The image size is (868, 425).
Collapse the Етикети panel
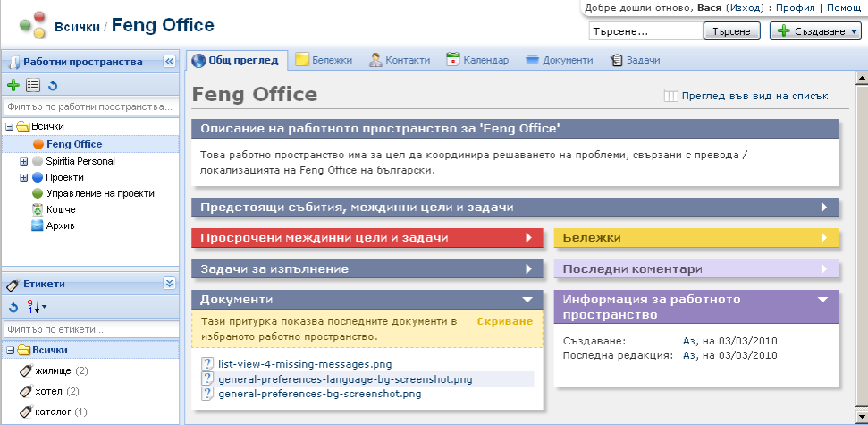click(x=169, y=284)
